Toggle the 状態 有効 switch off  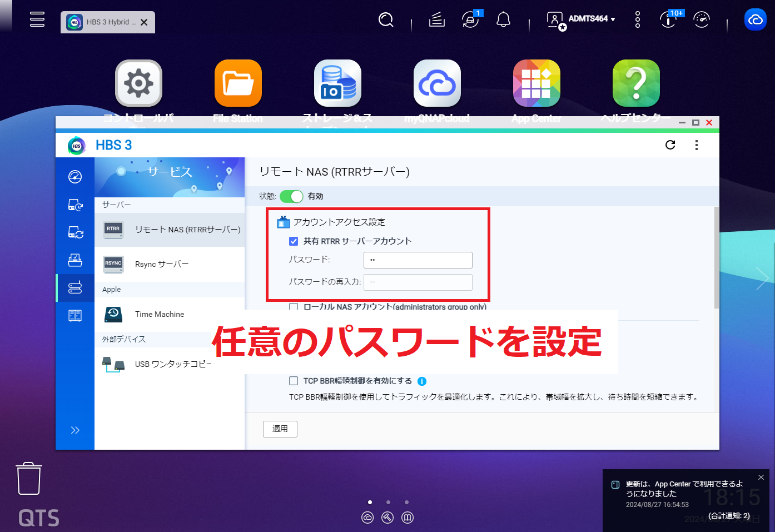291,196
